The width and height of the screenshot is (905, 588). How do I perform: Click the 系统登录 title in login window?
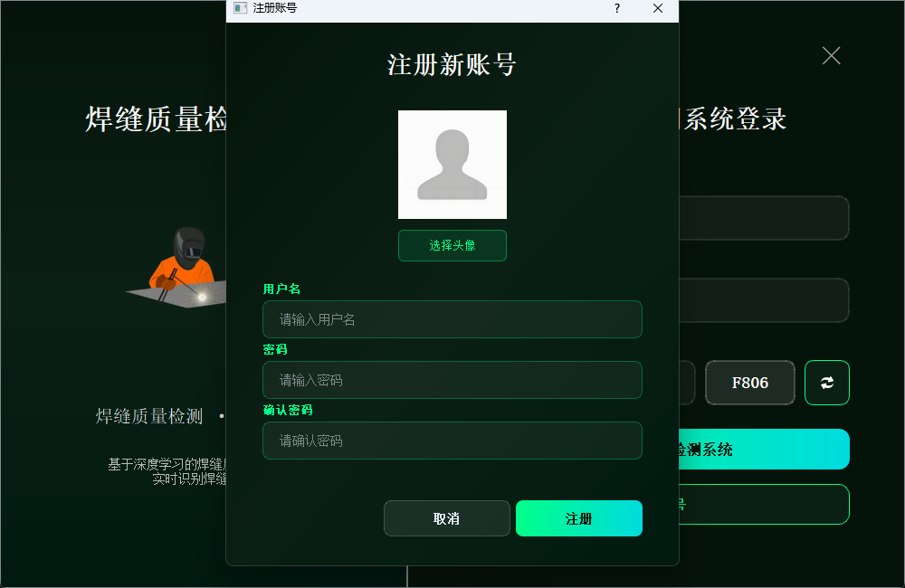pyautogui.click(x=734, y=119)
